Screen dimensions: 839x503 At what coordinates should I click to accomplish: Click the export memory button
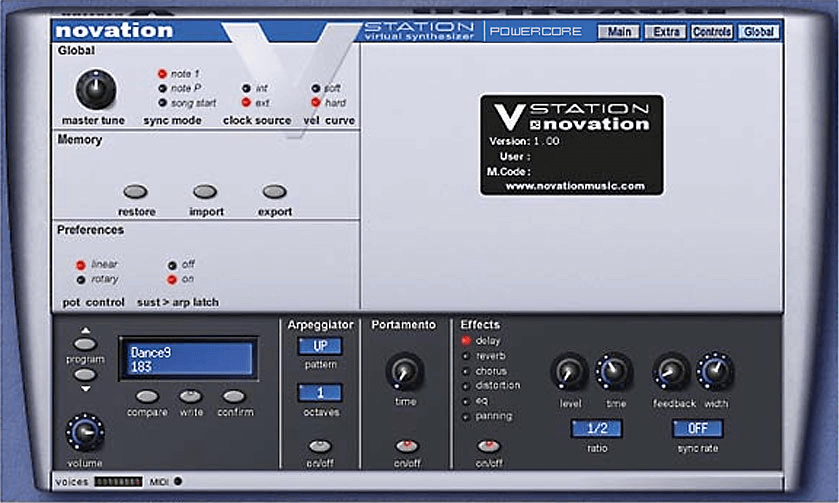(x=274, y=192)
